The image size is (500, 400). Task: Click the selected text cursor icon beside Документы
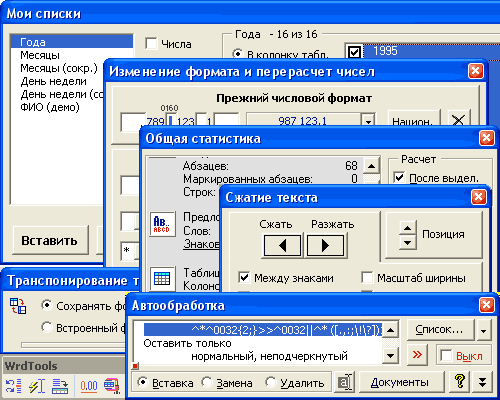point(345,382)
